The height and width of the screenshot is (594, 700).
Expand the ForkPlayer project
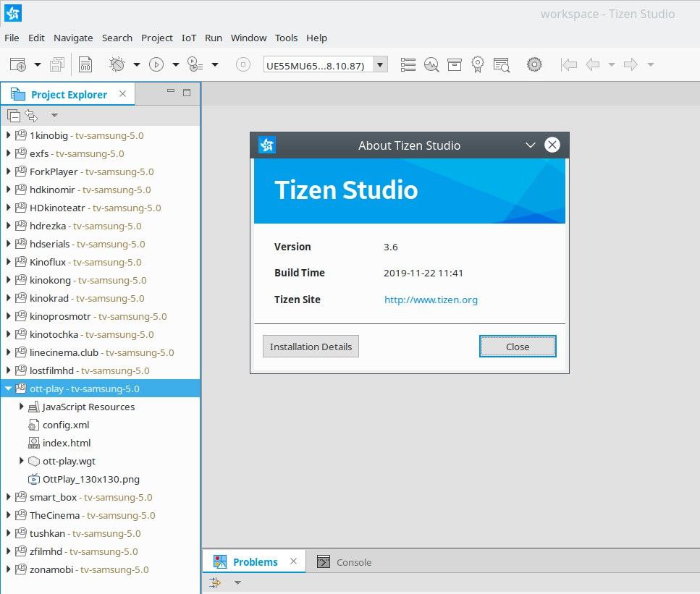[9, 171]
